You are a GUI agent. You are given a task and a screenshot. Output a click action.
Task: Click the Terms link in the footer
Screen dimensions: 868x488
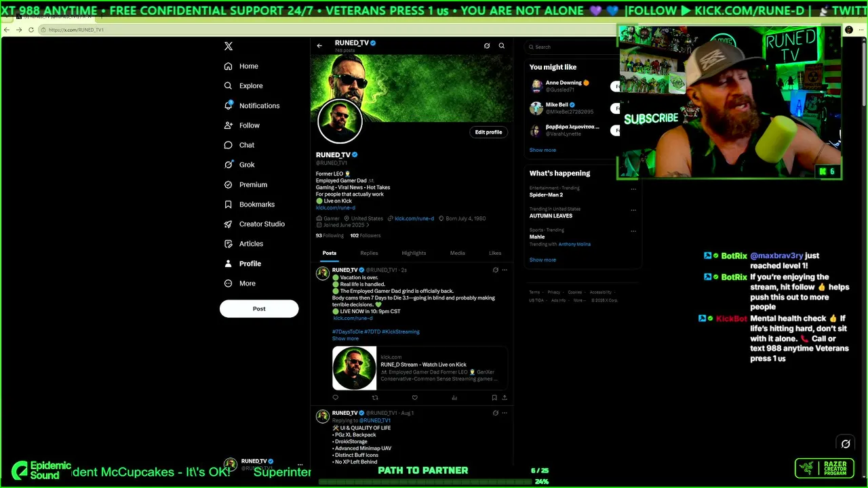click(x=534, y=292)
